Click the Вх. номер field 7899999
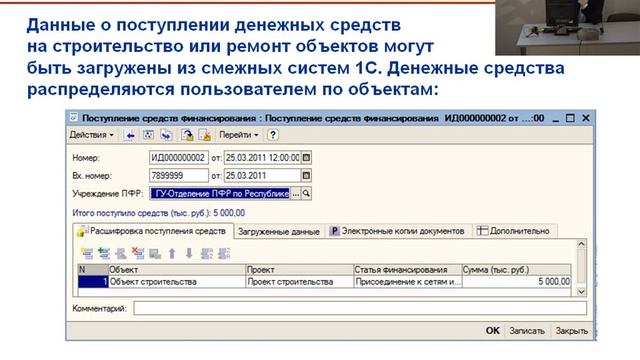This screenshot has height=360, width=640. [179, 176]
